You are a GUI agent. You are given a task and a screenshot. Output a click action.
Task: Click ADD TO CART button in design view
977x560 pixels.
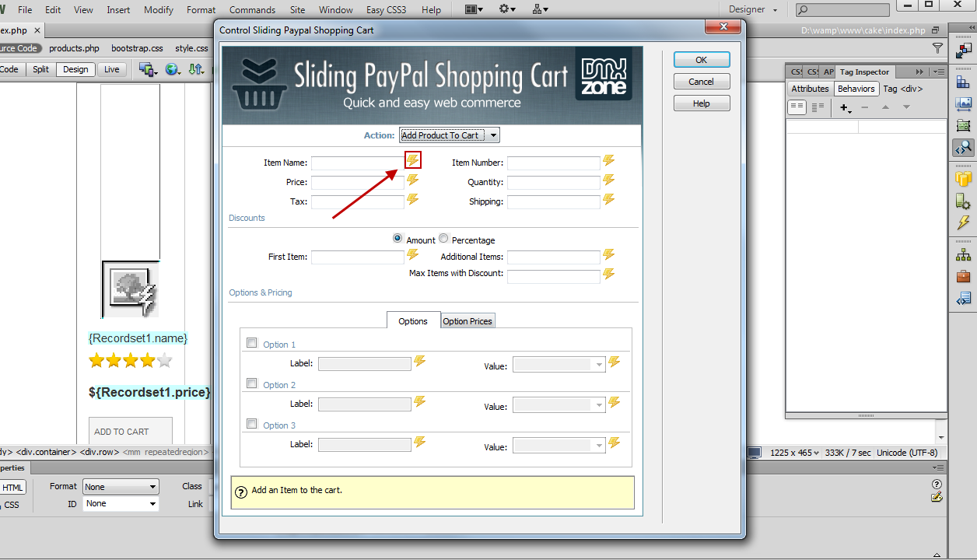(x=131, y=432)
